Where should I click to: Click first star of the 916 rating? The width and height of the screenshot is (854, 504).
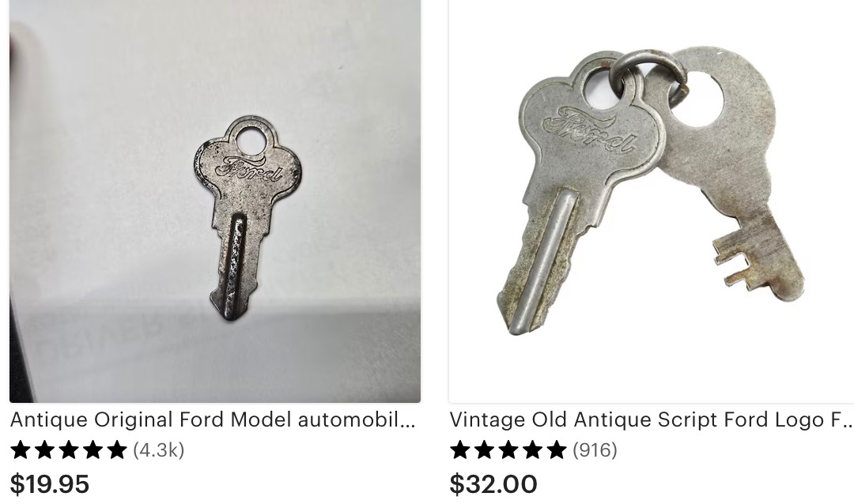pyautogui.click(x=460, y=450)
